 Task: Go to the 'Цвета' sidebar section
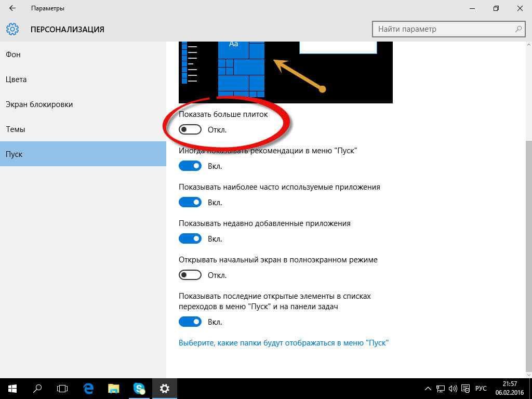pos(16,79)
